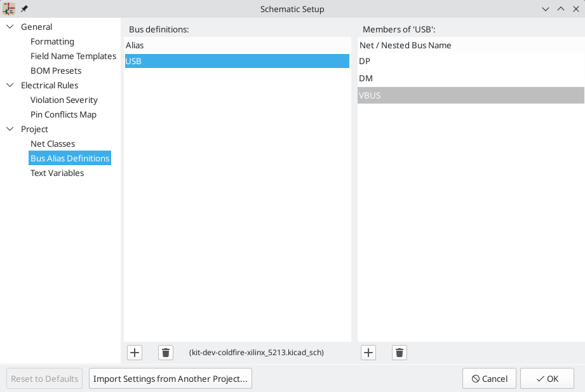
Task: Open Pin Conflicts Map page
Action: pos(64,114)
